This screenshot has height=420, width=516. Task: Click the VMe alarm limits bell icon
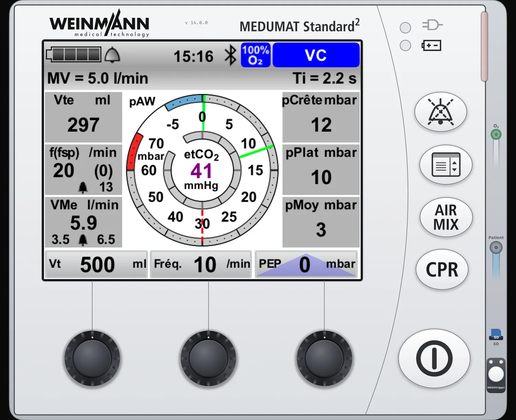(83, 239)
